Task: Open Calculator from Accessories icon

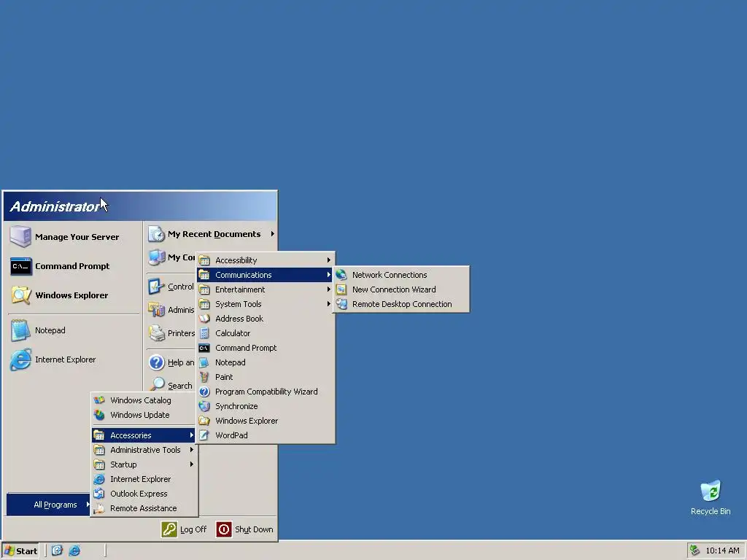Action: tap(204, 333)
